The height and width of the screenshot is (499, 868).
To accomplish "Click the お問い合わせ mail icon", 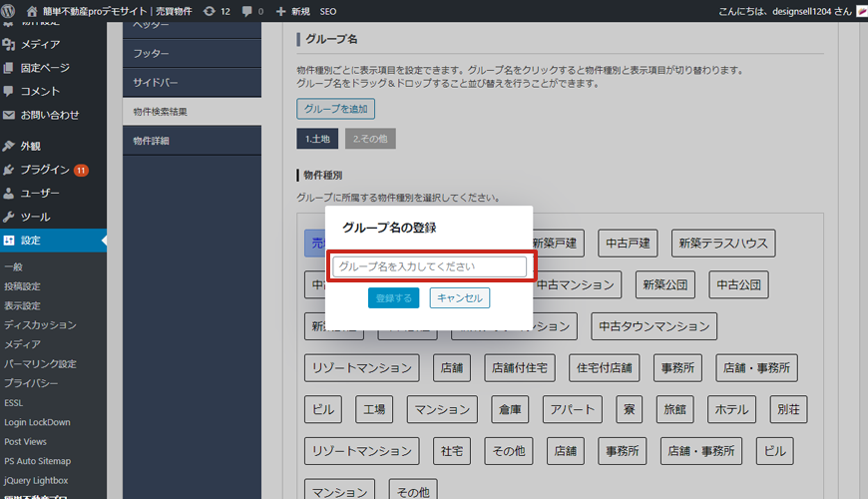I will [x=9, y=115].
